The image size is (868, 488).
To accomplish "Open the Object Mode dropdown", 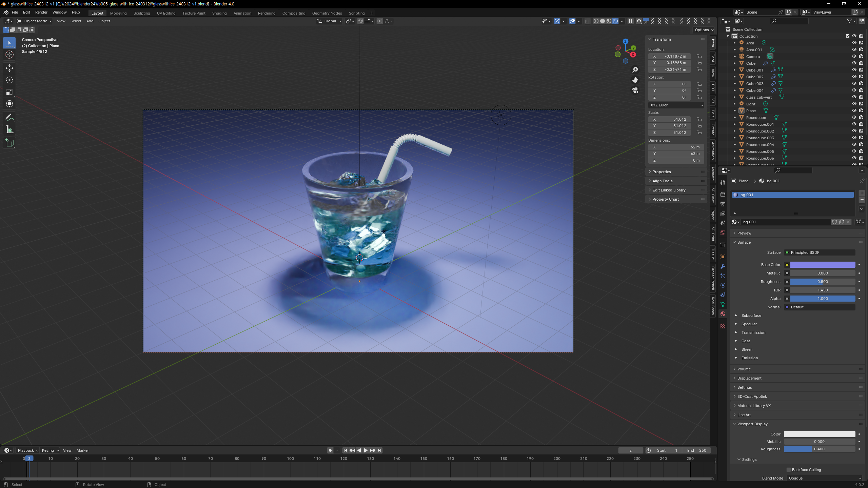I will (x=35, y=21).
